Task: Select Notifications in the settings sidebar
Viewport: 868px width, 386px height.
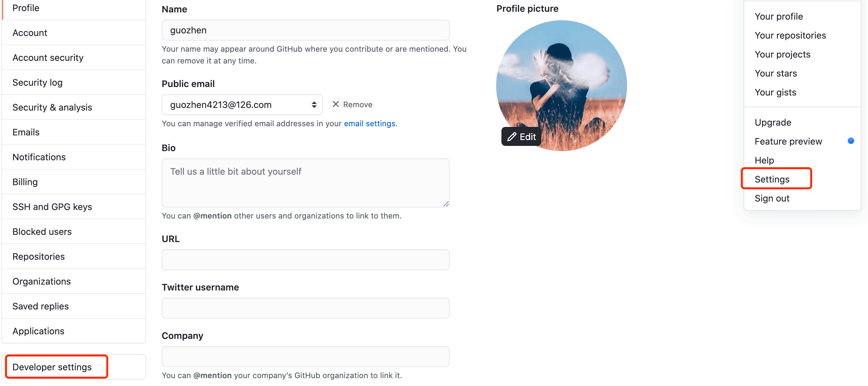Action: [x=39, y=157]
